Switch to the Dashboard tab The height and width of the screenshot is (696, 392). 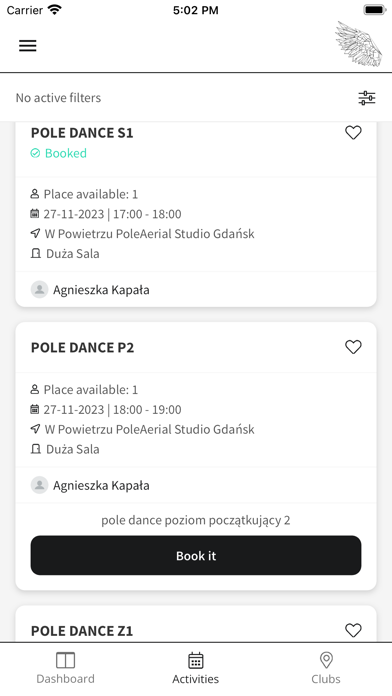(x=65, y=668)
